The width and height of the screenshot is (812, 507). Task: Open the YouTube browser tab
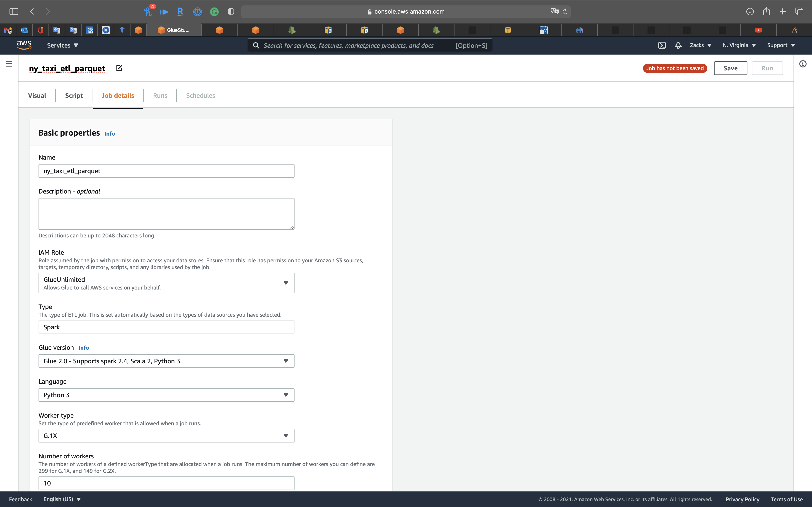click(758, 30)
